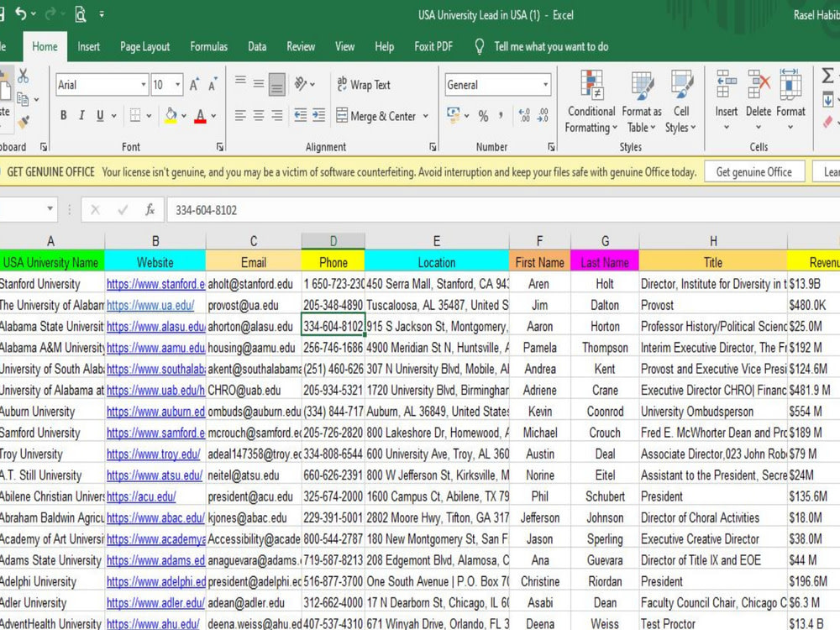840x630 pixels.
Task: Click Merge & Center button
Action: (376, 116)
